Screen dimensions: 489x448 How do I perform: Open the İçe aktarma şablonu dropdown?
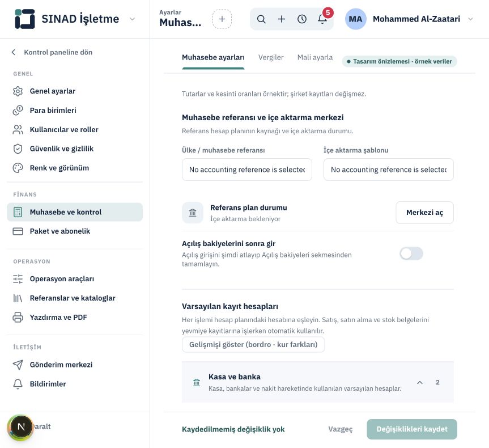click(389, 170)
